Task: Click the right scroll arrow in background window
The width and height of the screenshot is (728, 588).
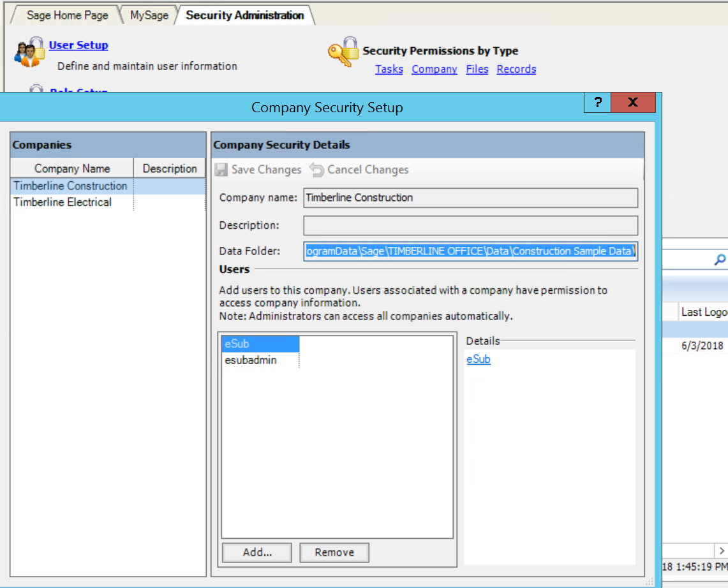Action: (721, 551)
